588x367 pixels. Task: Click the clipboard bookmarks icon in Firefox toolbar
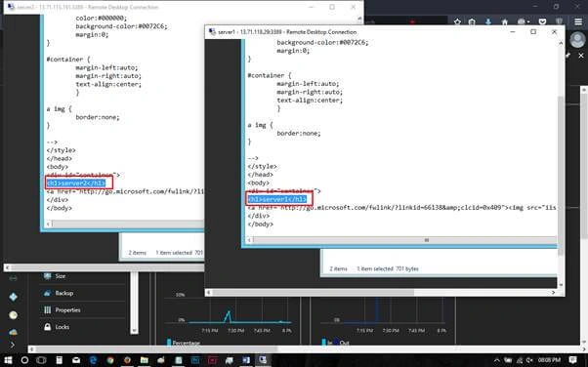pos(472,21)
